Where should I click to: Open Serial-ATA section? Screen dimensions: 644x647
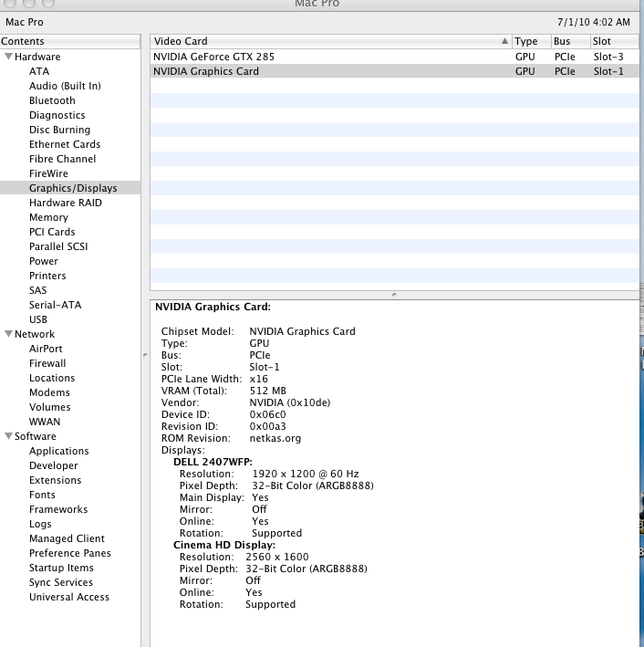click(x=55, y=305)
